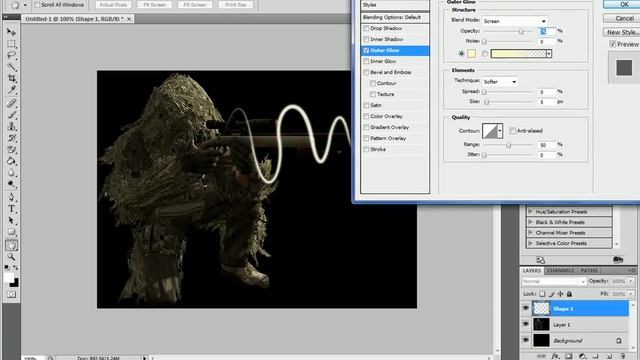Open the Blend Mode Screen dropdown
The width and height of the screenshot is (640, 360).
[514, 21]
